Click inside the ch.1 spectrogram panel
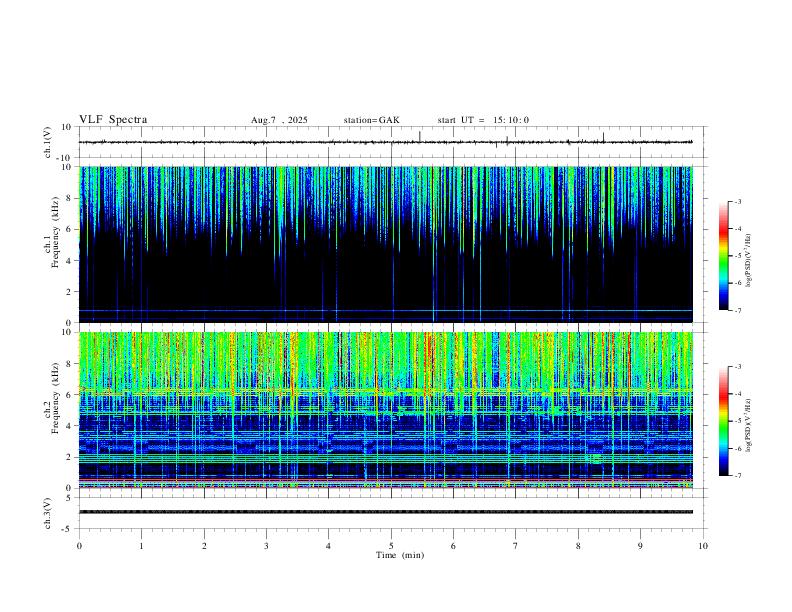The height and width of the screenshot is (612, 792). pyautogui.click(x=385, y=244)
